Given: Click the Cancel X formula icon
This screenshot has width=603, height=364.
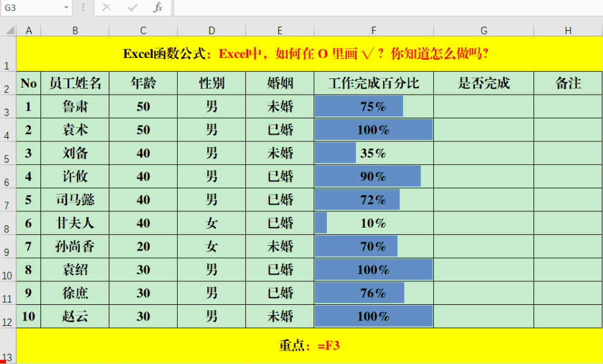Looking at the screenshot, I should [106, 7].
